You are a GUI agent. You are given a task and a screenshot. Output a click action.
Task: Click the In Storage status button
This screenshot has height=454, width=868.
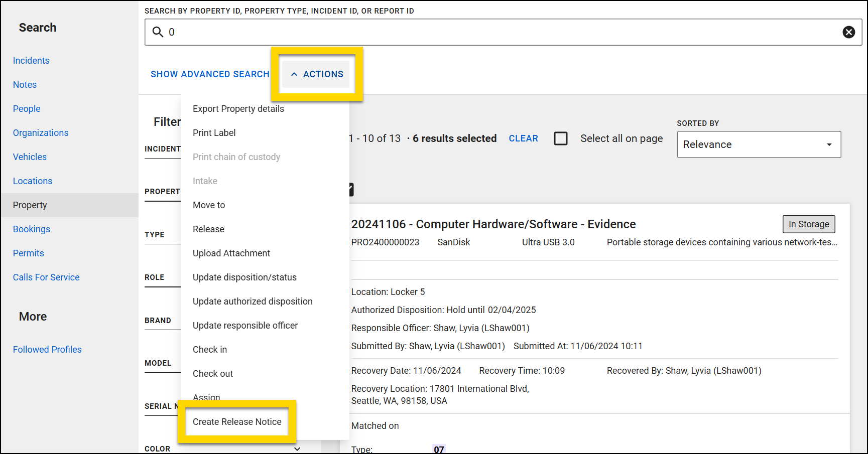coord(809,224)
